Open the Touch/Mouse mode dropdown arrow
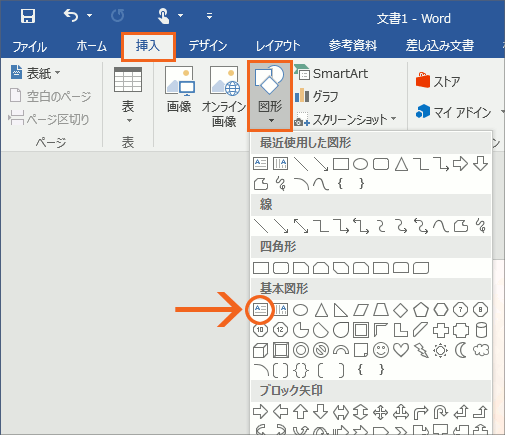This screenshot has height=435, width=505. [x=180, y=15]
